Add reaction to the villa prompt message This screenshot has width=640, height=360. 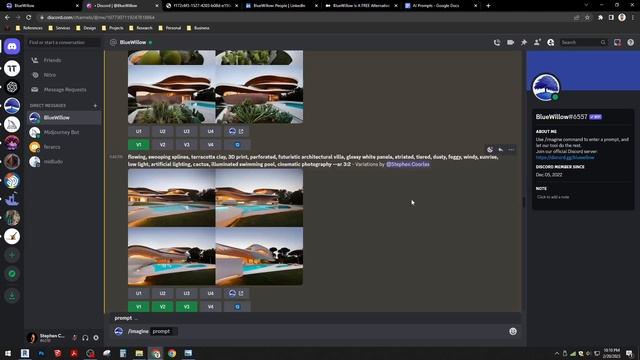tap(490, 150)
